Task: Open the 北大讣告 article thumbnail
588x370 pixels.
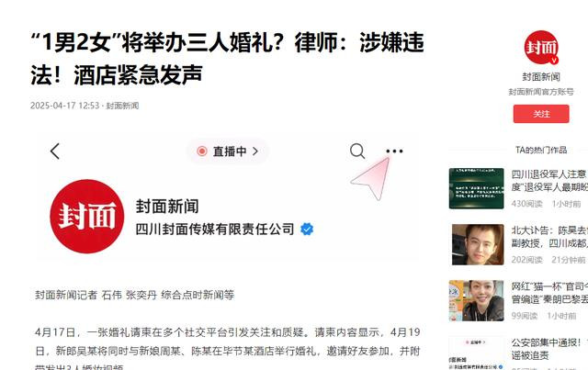Action: coord(478,244)
